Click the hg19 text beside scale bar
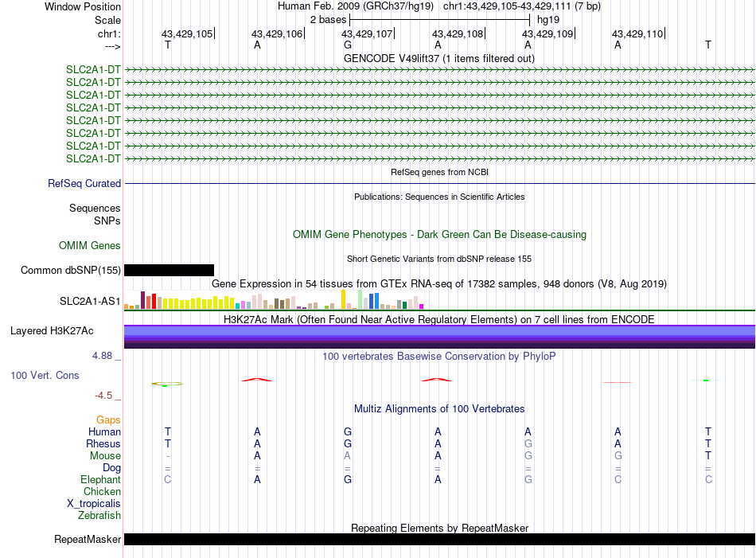 click(x=548, y=20)
